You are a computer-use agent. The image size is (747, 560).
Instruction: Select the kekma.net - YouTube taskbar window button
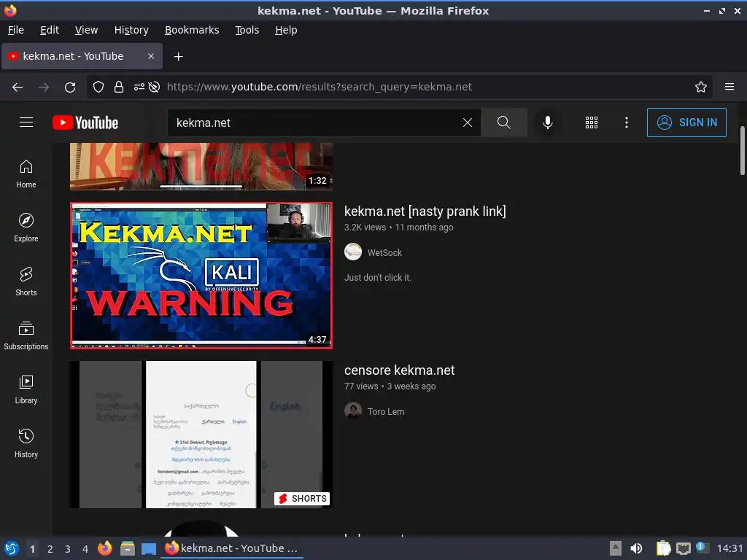(x=231, y=548)
